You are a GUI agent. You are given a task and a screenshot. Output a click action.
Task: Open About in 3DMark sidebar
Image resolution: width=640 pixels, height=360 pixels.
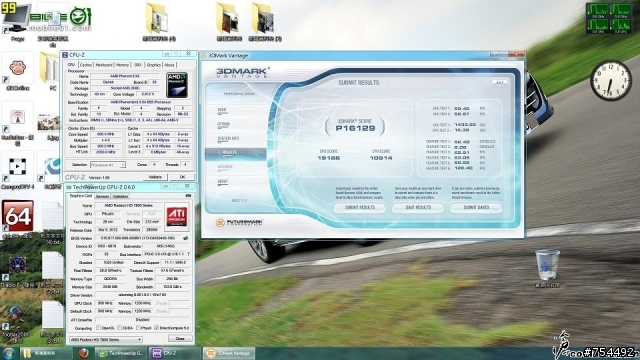tap(222, 182)
